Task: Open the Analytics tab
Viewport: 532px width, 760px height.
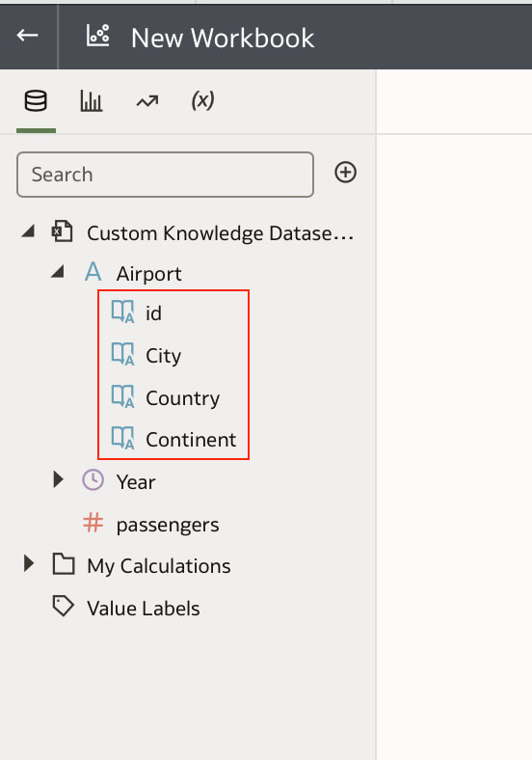Action: (x=146, y=101)
